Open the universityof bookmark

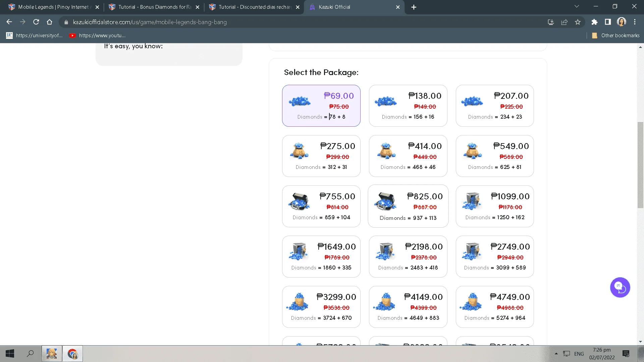(35, 36)
